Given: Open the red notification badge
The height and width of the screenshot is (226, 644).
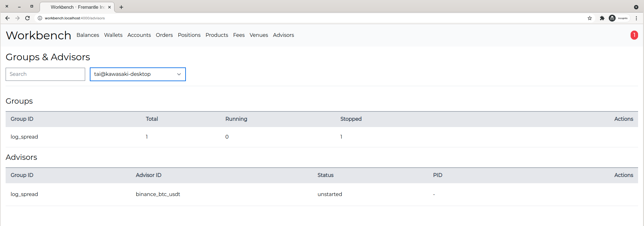Looking at the screenshot, I should pos(634,35).
